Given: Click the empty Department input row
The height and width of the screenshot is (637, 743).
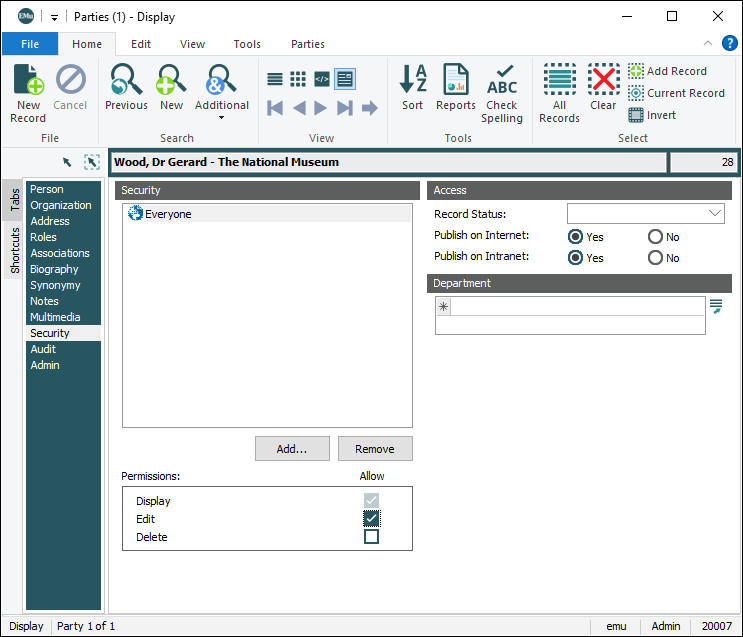Looking at the screenshot, I should 578,307.
